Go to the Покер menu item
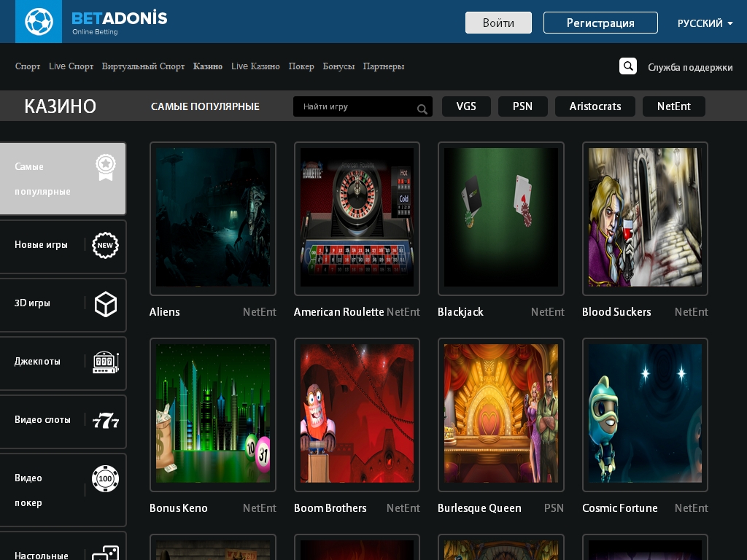The image size is (747, 560). pos(301,66)
